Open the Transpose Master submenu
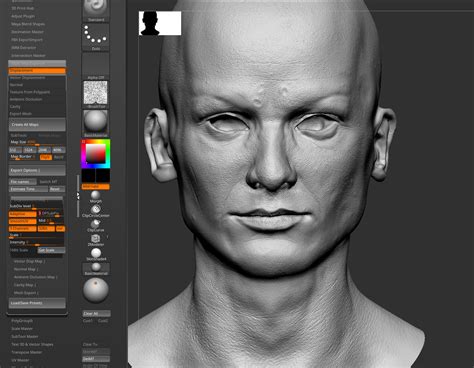The image size is (474, 368). pos(27,352)
